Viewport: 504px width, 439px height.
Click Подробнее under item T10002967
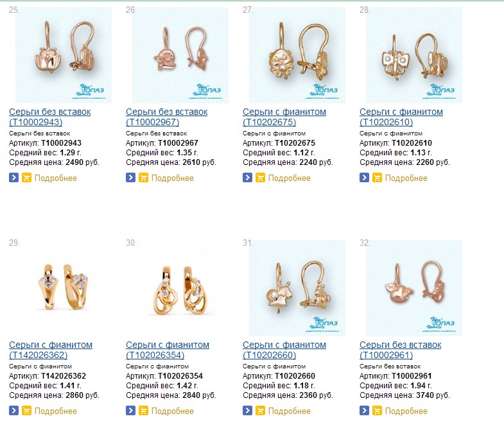173,178
